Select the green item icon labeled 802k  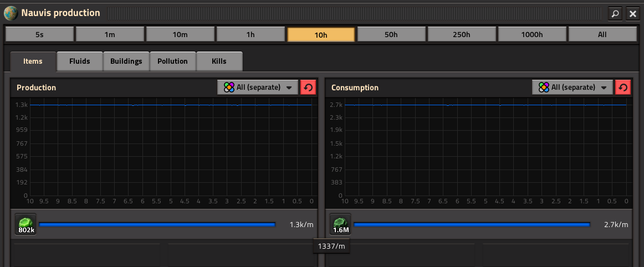tap(26, 224)
